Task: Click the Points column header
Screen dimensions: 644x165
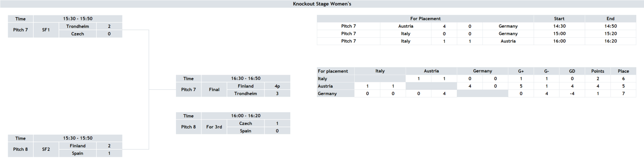Action: [598, 71]
